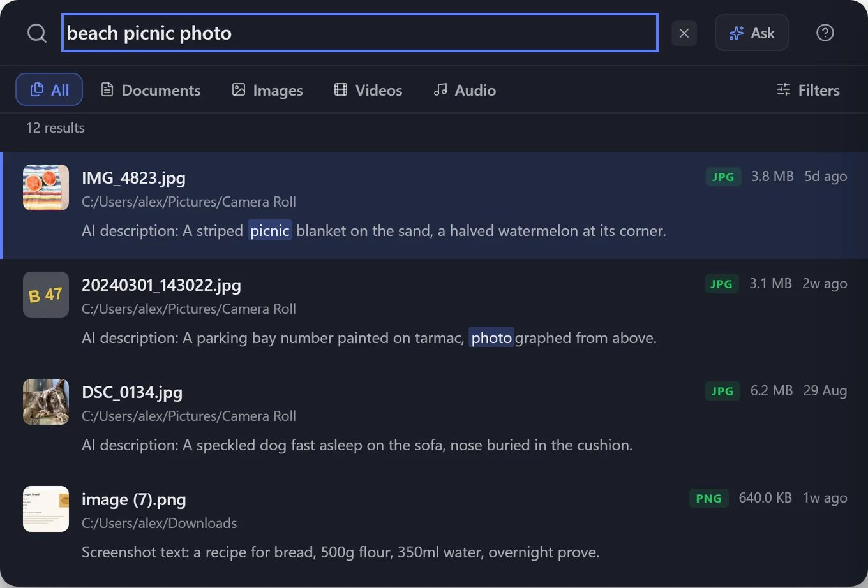Click the 5d ago date
The image size is (868, 588).
pyautogui.click(x=826, y=176)
